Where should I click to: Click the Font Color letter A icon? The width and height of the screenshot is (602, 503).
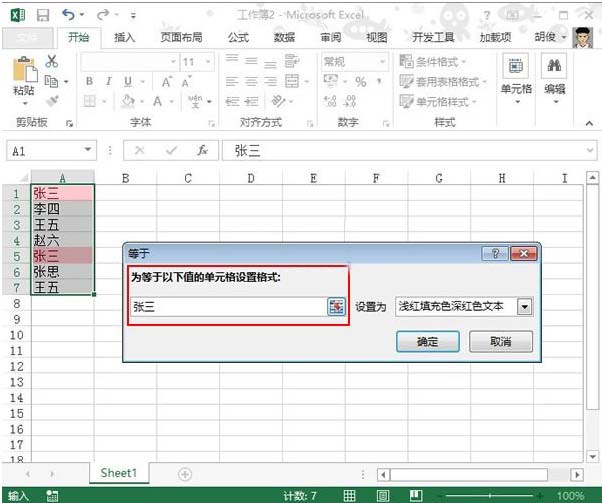pos(157,101)
